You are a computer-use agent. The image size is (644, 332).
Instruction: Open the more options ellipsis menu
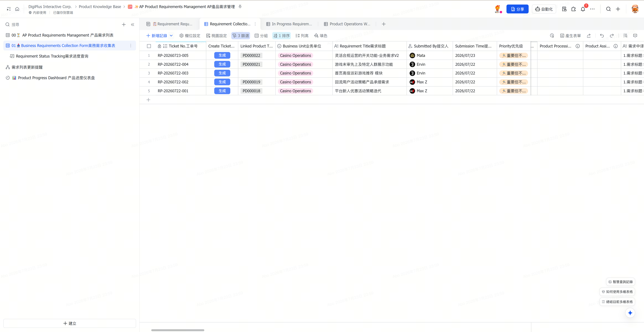click(592, 9)
